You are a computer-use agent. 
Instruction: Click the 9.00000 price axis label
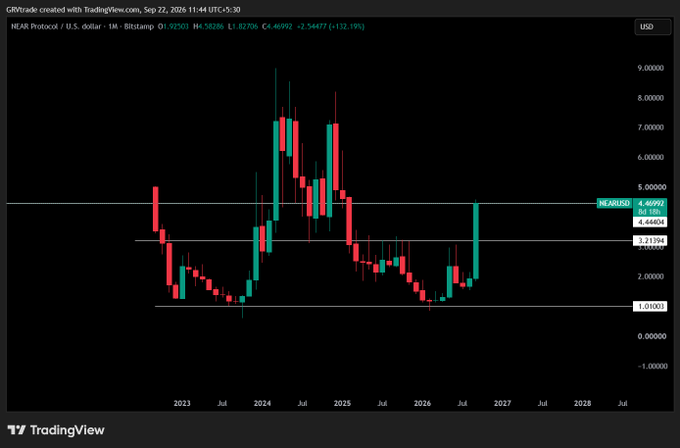(650, 68)
